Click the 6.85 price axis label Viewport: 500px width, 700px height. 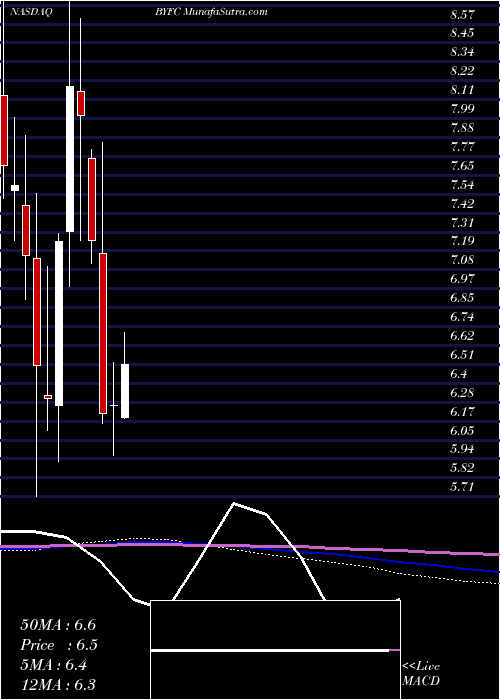pos(462,298)
